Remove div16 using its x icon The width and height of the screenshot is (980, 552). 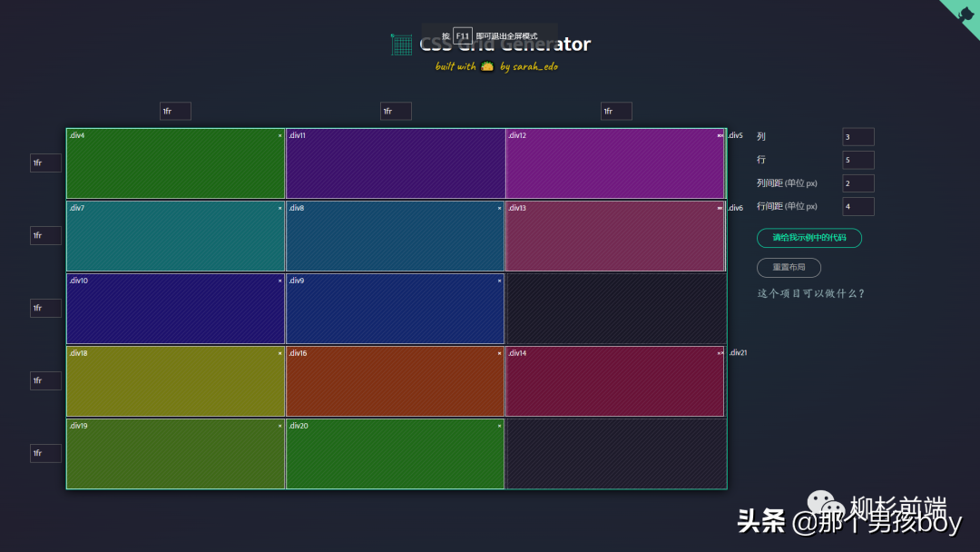coord(499,353)
